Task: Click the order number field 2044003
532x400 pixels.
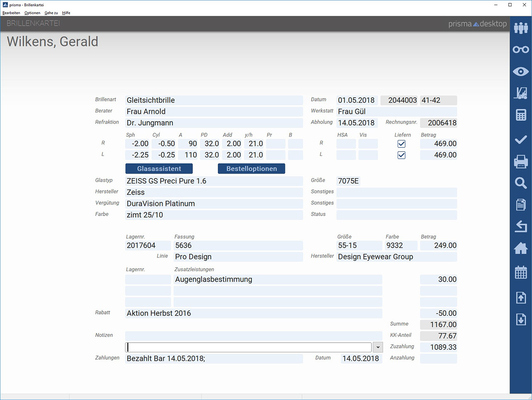Action: (399, 100)
